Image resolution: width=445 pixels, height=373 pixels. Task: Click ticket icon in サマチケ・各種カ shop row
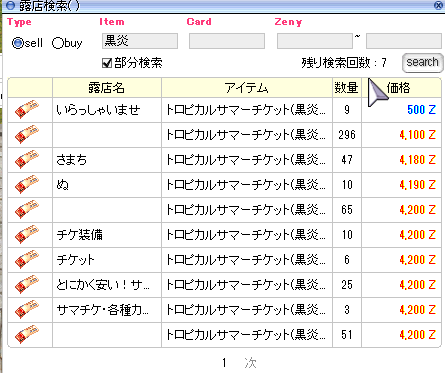(27, 309)
